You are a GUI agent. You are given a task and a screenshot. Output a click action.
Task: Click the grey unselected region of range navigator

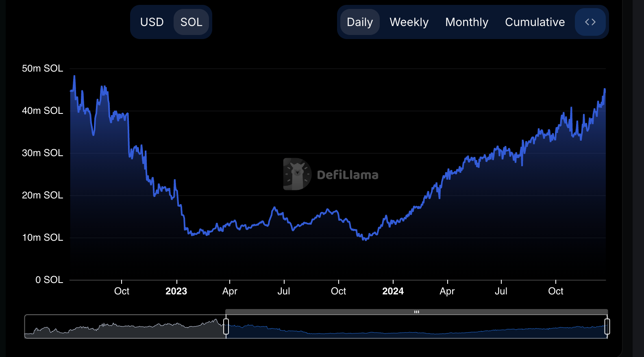click(125, 327)
